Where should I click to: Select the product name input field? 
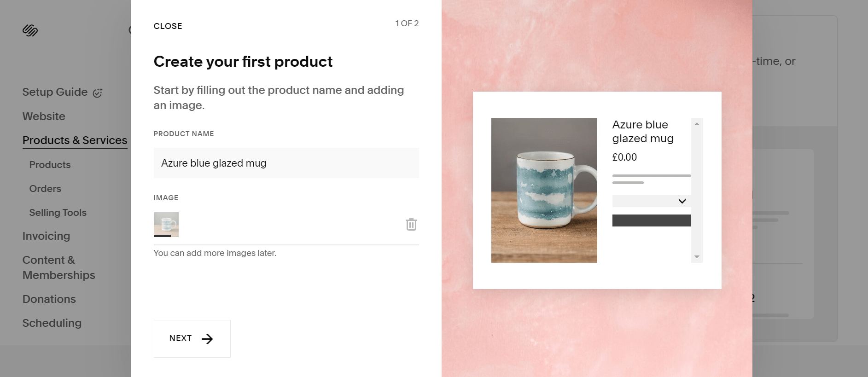click(x=286, y=163)
